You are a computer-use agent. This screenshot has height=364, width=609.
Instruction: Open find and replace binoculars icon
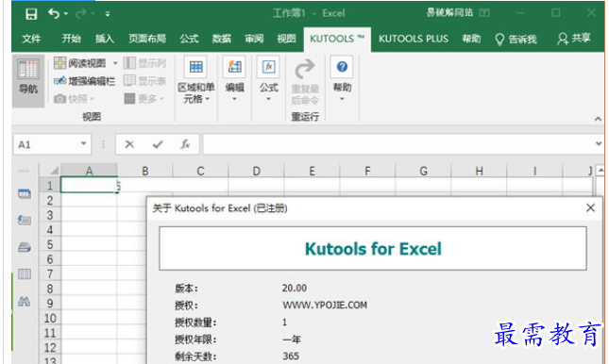click(25, 301)
